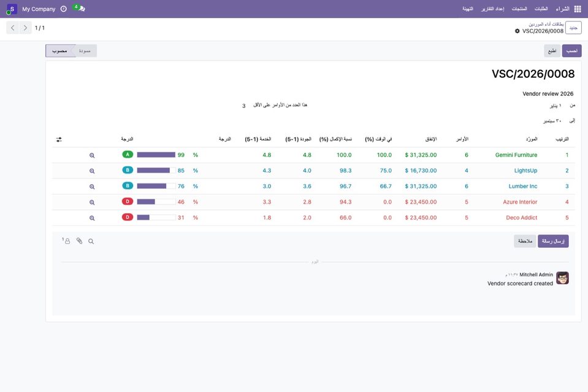Open the gear actions menu beside VSC/2026/0008
The width and height of the screenshot is (588, 392).
pos(517,31)
